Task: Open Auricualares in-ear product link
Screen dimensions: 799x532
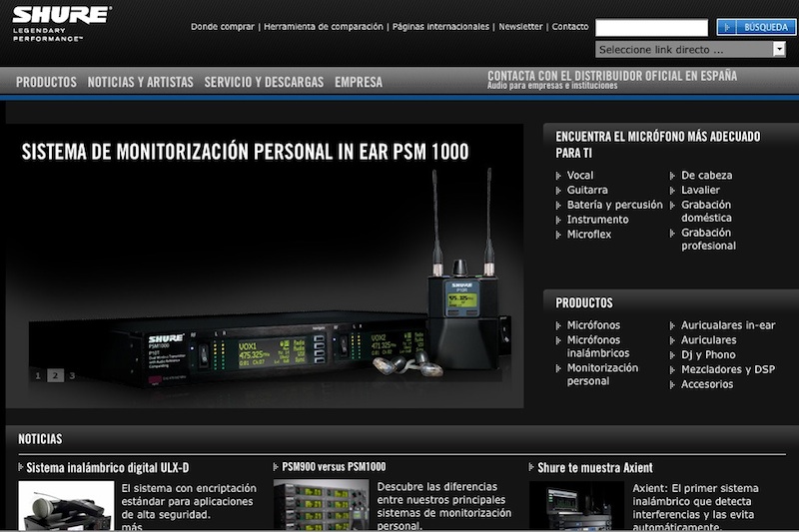Action: [x=728, y=324]
